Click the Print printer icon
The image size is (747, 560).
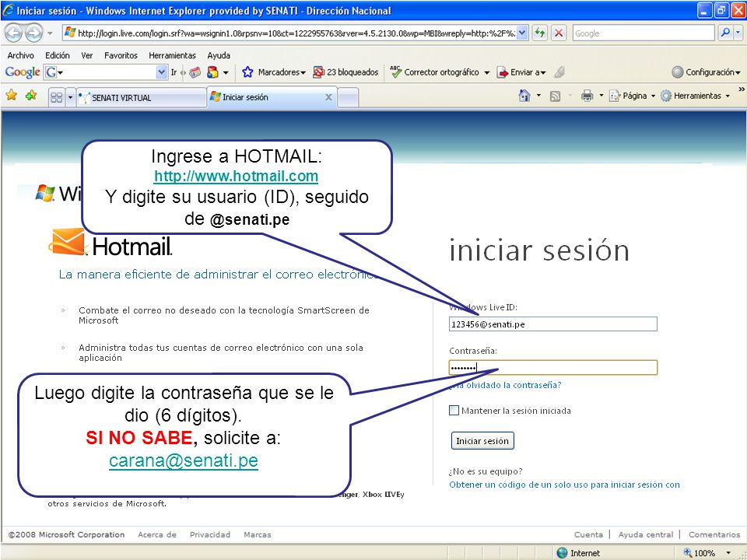pyautogui.click(x=587, y=96)
